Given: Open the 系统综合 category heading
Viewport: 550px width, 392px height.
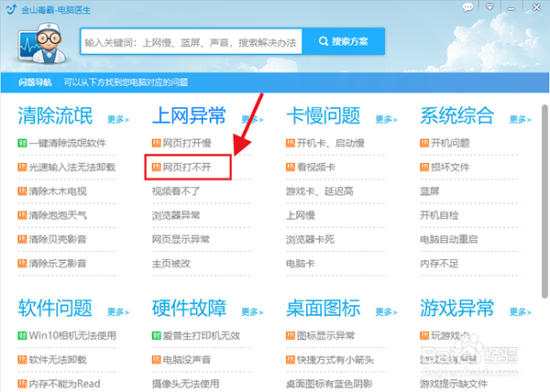Looking at the screenshot, I should point(457,115).
